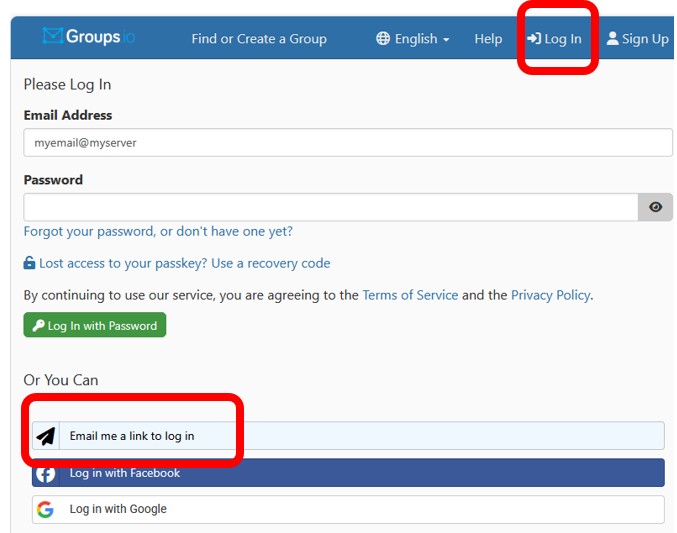Click the Groups.io envelope logo
Screen dimensions: 677x533
53,37
